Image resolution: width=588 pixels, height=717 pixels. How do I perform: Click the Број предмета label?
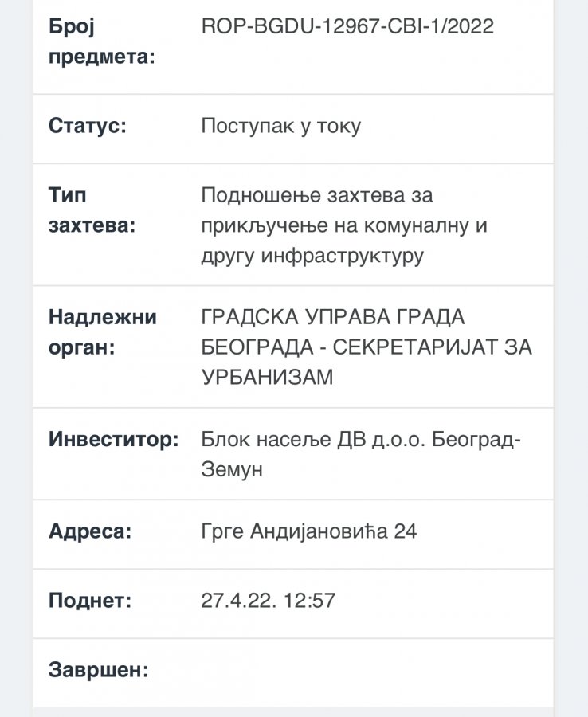click(x=101, y=41)
